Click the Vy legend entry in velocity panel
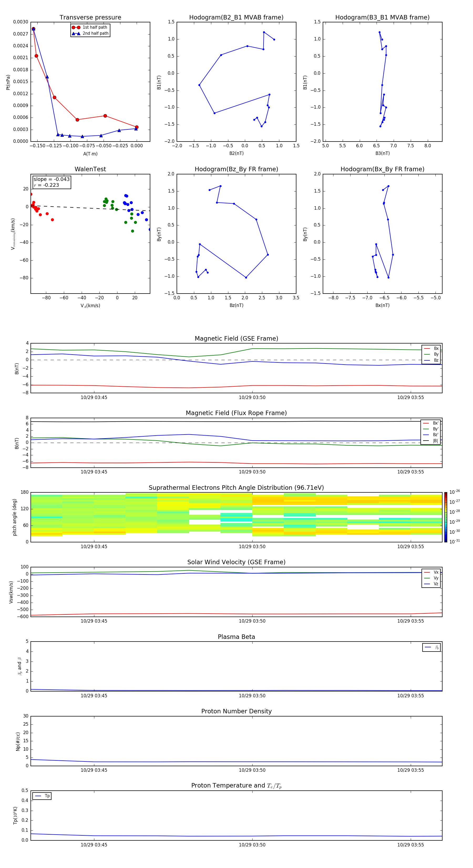This screenshot has width=473, height=868. point(431,578)
